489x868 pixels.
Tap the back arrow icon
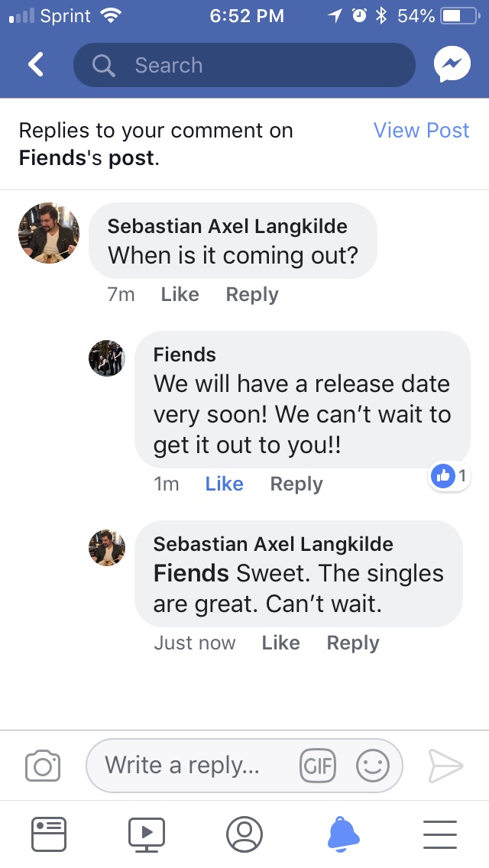pyautogui.click(x=36, y=66)
